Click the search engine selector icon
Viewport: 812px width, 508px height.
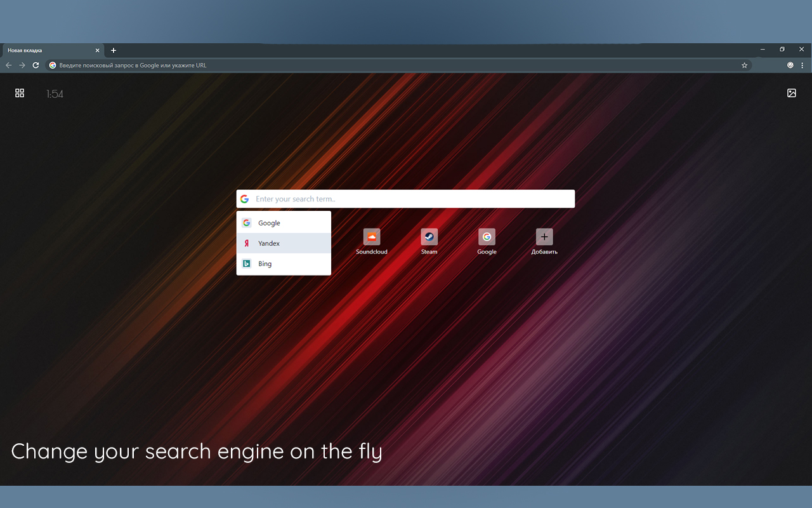[244, 199]
